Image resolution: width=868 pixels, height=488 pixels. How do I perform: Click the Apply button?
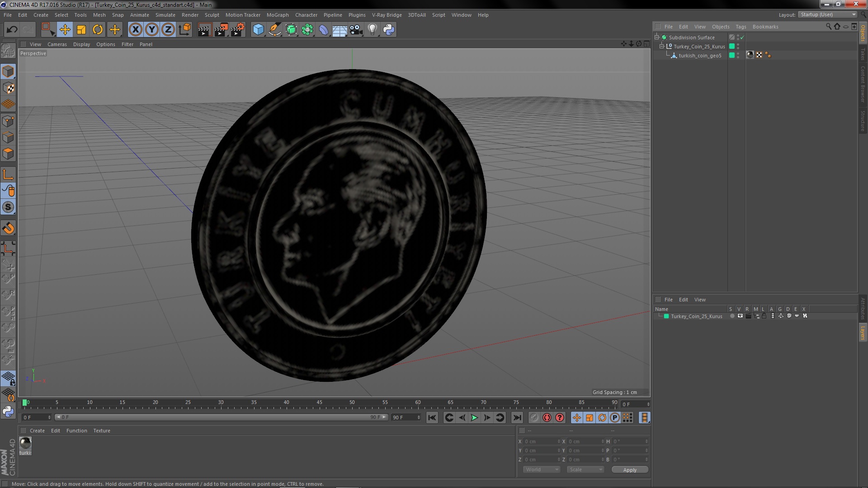pos(630,469)
